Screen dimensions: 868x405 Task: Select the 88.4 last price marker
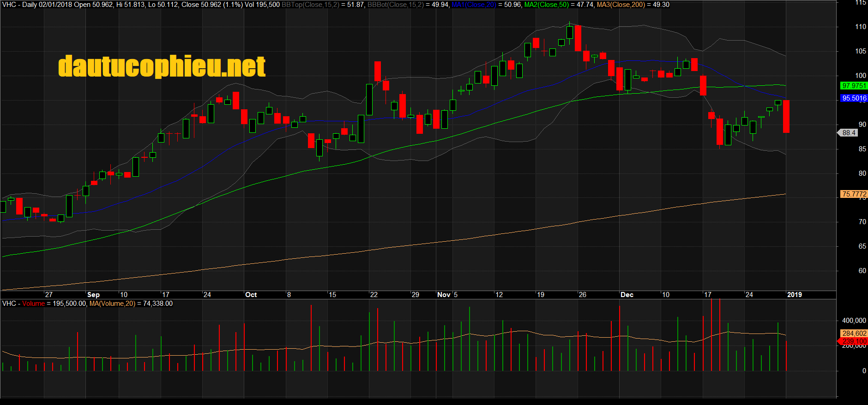(849, 133)
